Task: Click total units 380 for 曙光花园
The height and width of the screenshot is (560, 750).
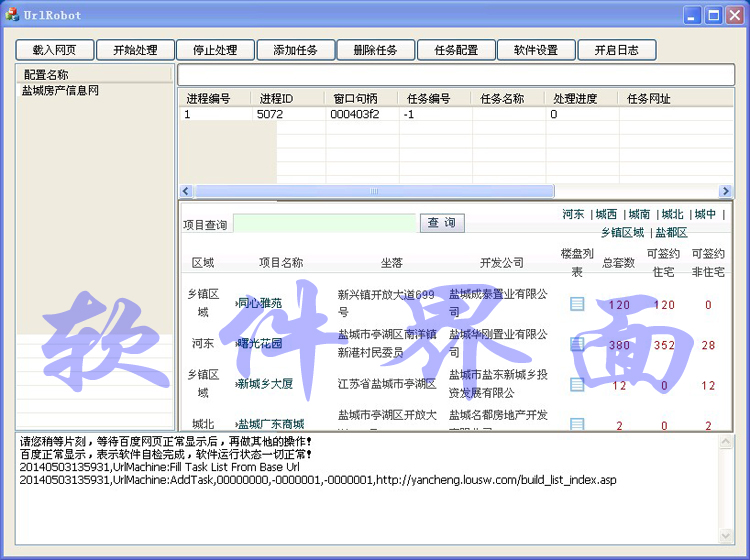Action: coord(619,345)
